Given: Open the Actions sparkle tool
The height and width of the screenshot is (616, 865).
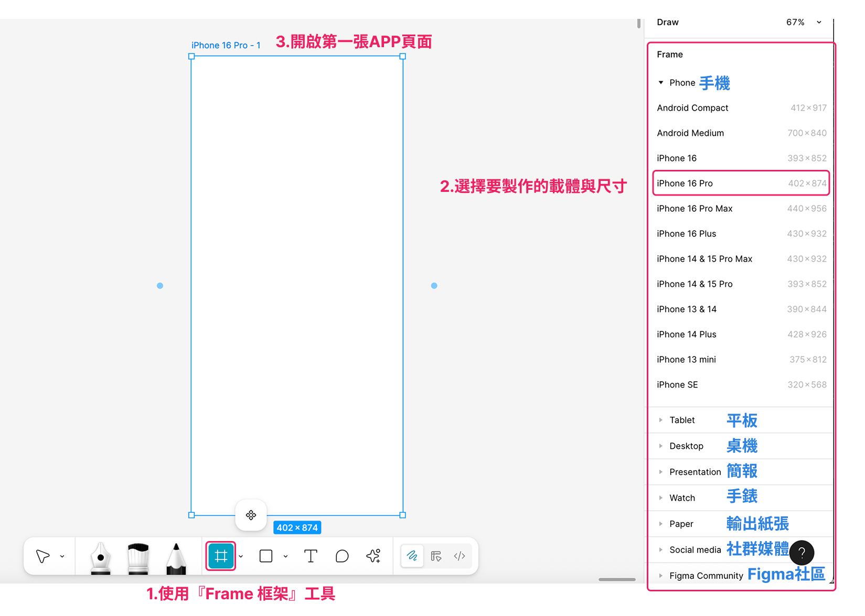Looking at the screenshot, I should (x=373, y=556).
